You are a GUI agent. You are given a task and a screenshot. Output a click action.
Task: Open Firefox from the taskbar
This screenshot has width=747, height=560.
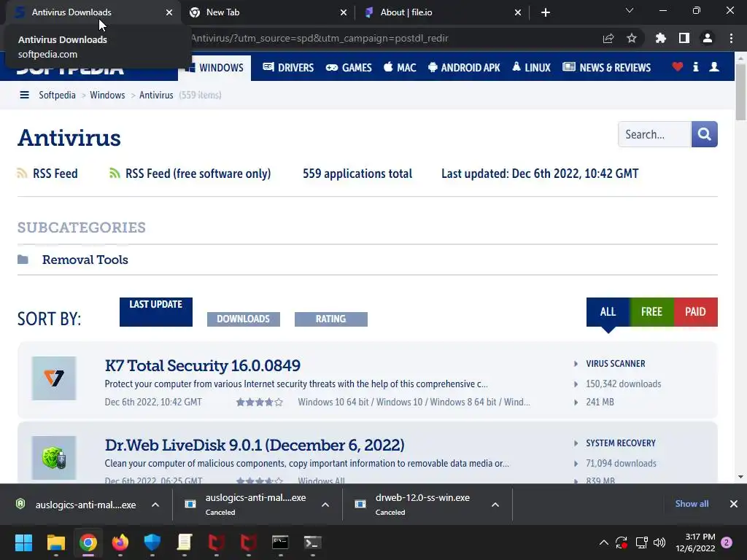tap(120, 542)
